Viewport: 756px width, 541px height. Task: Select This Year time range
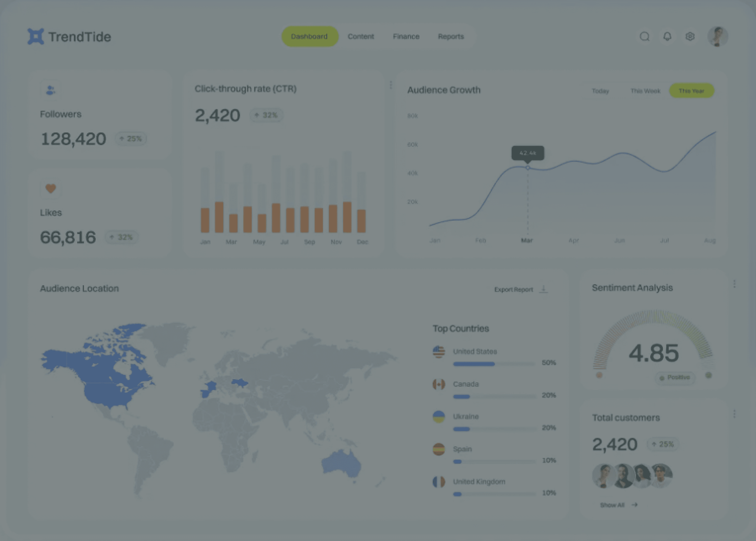tap(691, 91)
